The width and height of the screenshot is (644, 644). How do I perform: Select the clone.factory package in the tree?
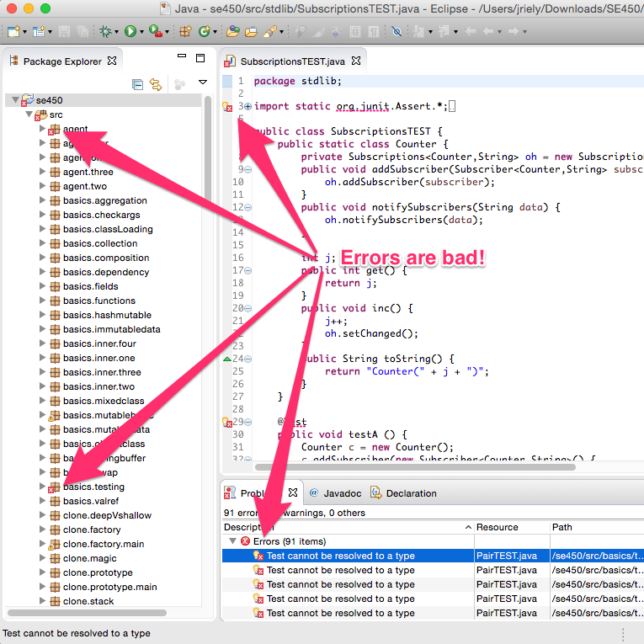[x=92, y=530]
